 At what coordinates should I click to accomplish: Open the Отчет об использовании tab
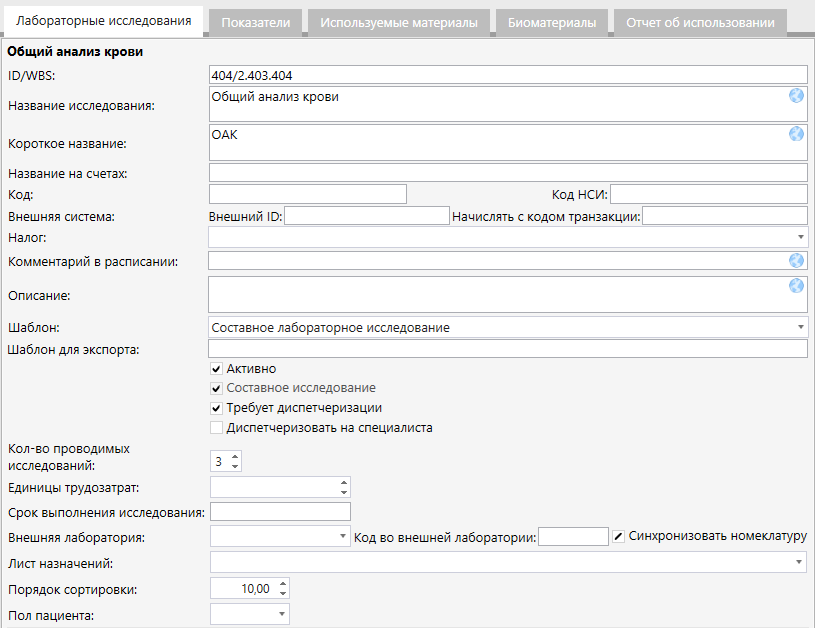pos(700,22)
